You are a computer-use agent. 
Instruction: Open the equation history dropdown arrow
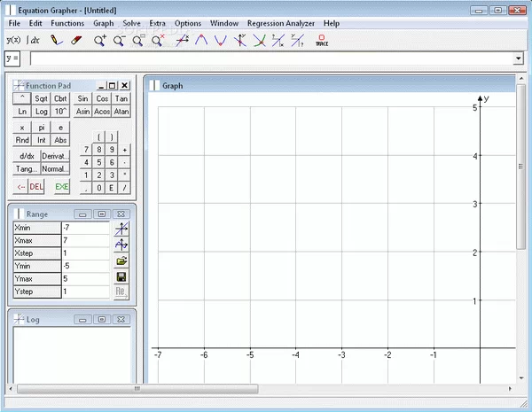(518, 58)
